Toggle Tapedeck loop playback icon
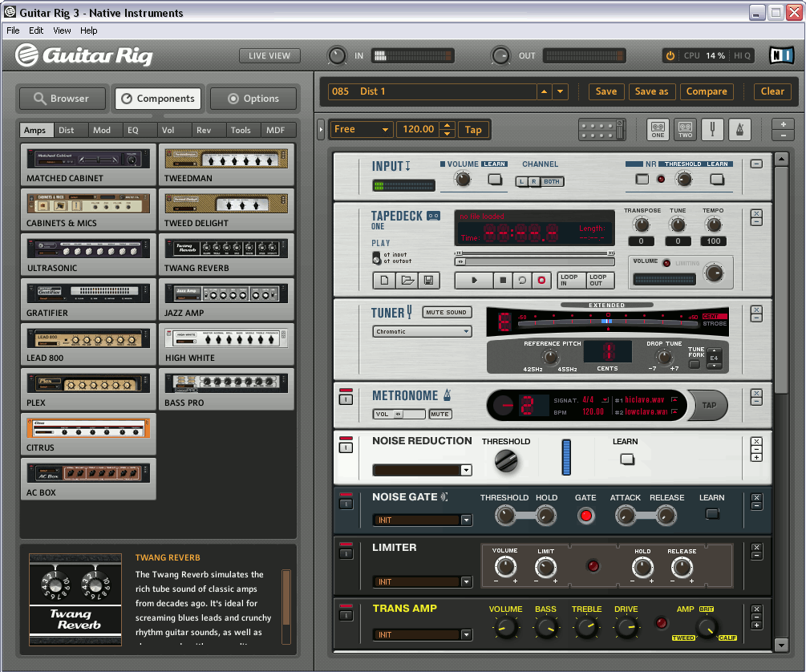The image size is (806, 672). click(522, 280)
